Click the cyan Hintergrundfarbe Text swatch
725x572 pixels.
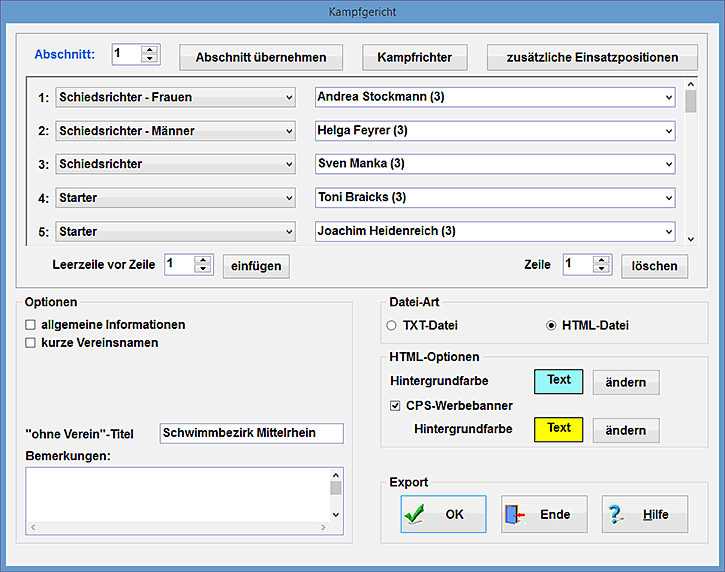tap(559, 381)
